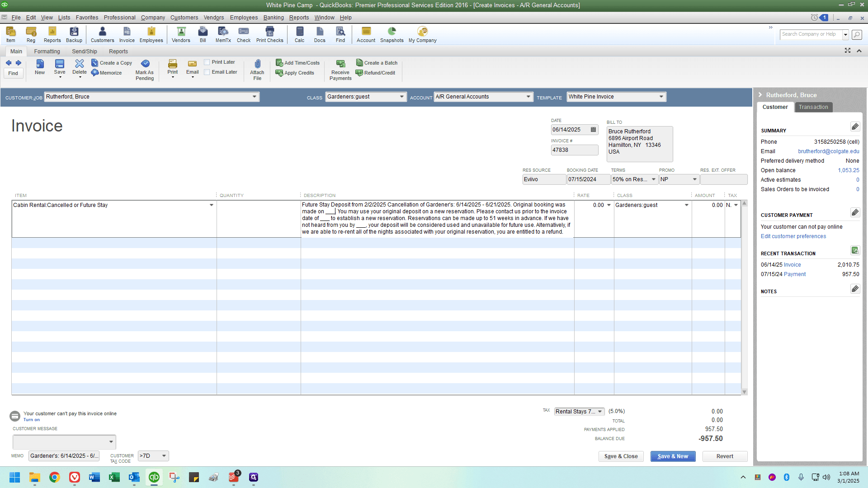Go to previous invoice with left arrow

coord(9,63)
